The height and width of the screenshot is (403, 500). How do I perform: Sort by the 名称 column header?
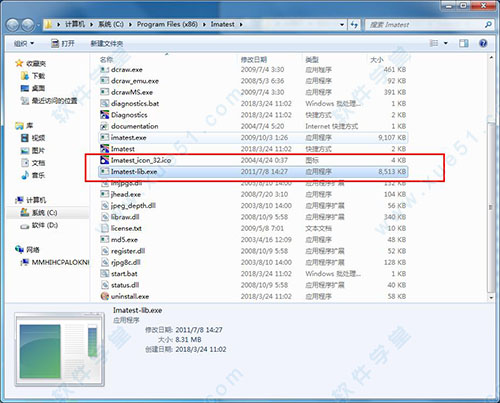tap(106, 60)
